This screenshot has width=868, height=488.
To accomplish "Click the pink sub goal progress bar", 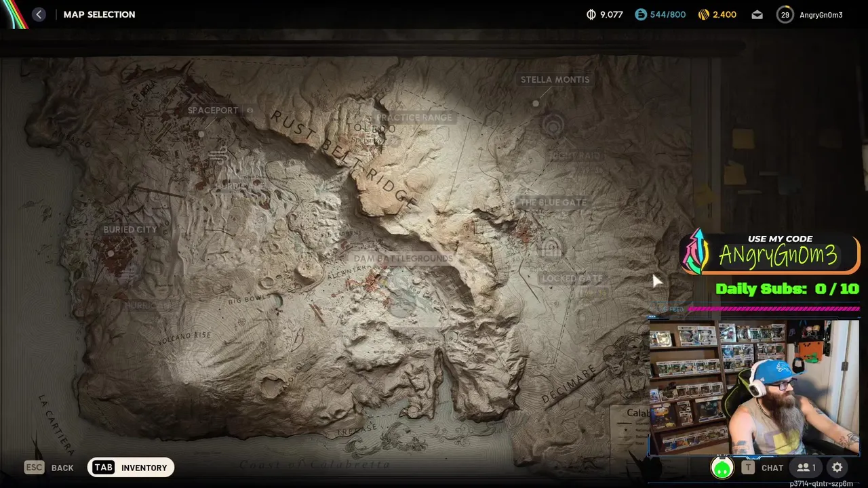I will pos(773,309).
